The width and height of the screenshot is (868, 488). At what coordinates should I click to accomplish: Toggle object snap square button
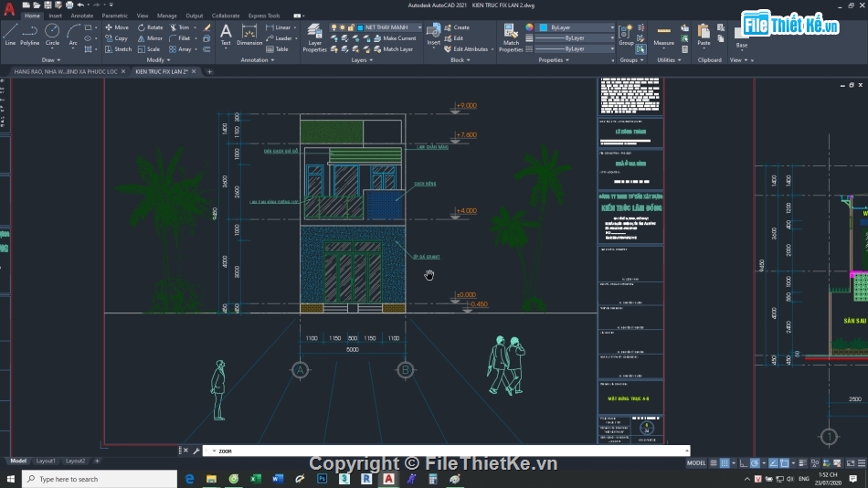pos(785,463)
